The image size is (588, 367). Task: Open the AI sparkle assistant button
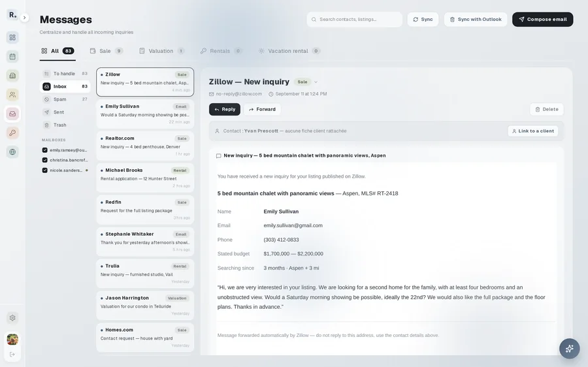569,349
